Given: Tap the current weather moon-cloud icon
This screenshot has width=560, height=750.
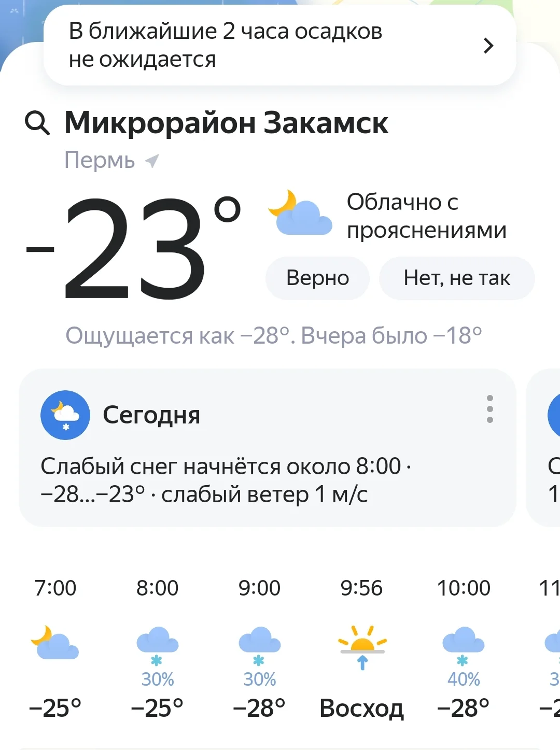Looking at the screenshot, I should pos(300,214).
